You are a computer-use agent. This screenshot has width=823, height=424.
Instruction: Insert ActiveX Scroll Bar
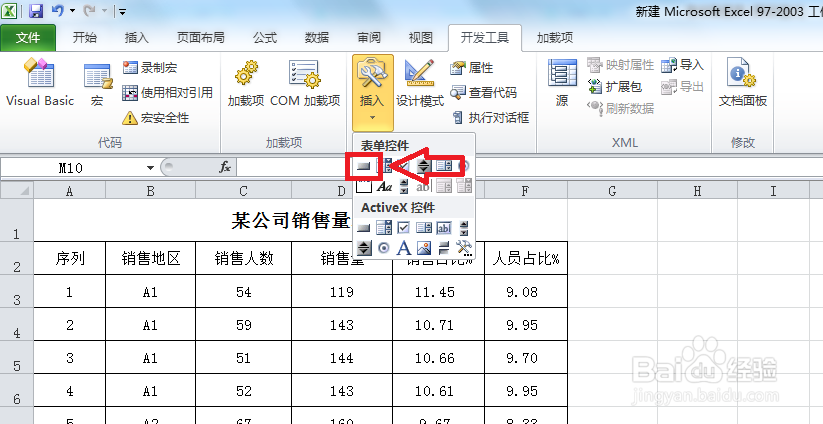pyautogui.click(x=464, y=228)
